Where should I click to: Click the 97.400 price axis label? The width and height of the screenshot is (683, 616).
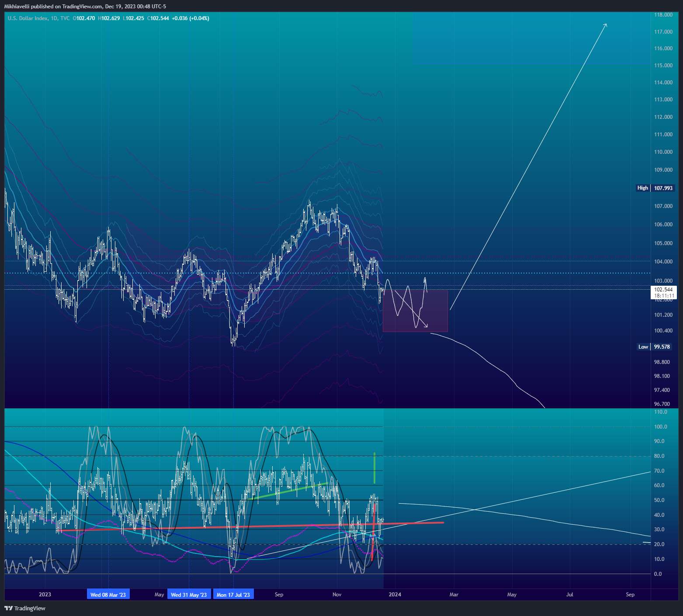(x=662, y=390)
